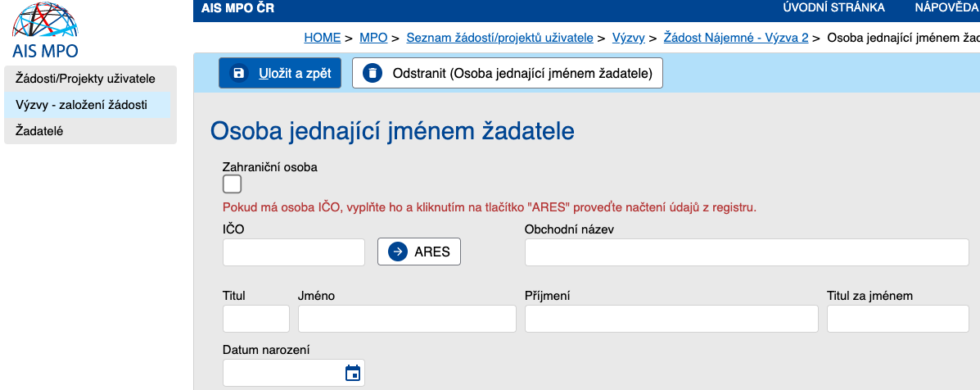This screenshot has height=390, width=980.
Task: Click the floppy disk save icon
Action: [x=239, y=73]
